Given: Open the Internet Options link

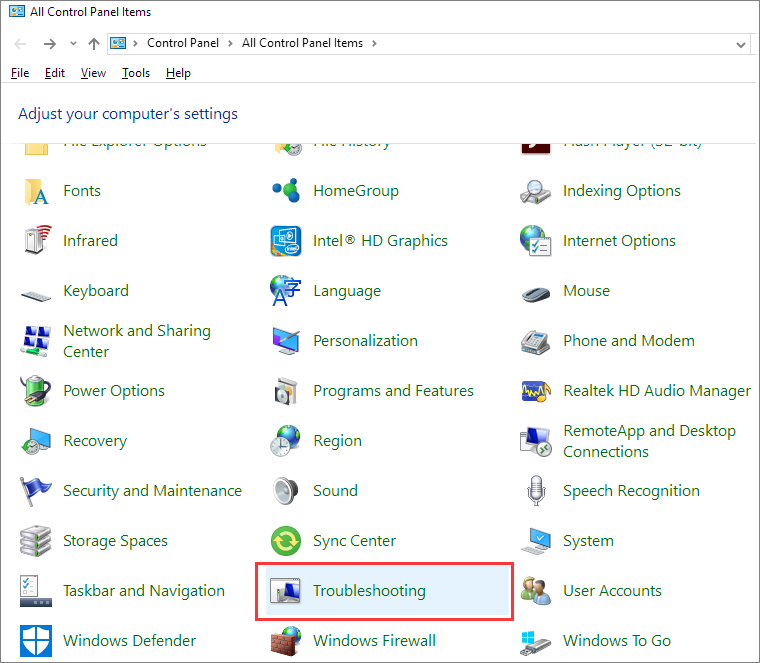Looking at the screenshot, I should click(619, 240).
